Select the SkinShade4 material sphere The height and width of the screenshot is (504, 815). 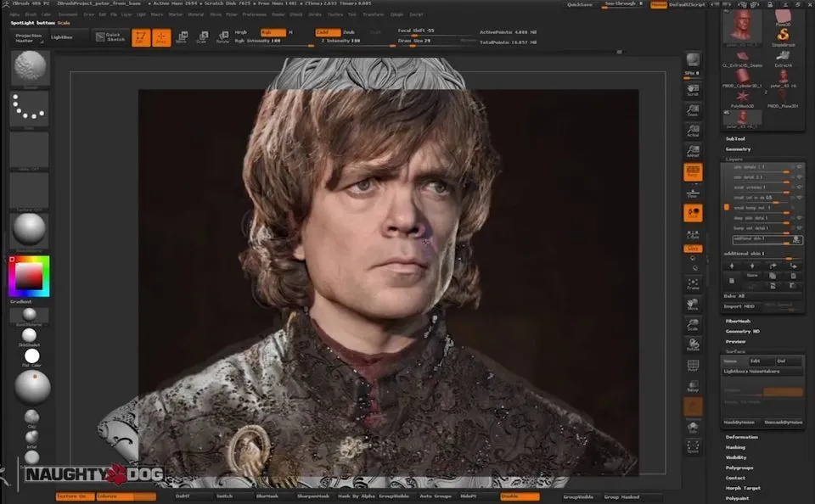29,336
